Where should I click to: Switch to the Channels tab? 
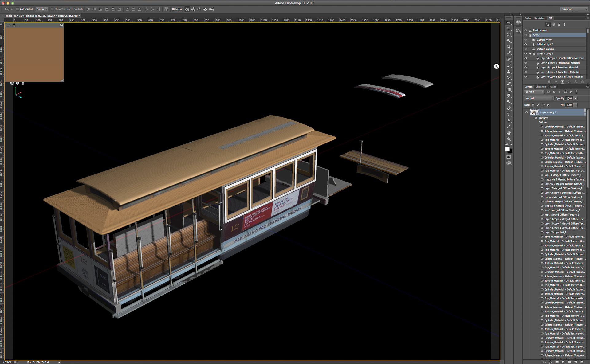coord(541,87)
